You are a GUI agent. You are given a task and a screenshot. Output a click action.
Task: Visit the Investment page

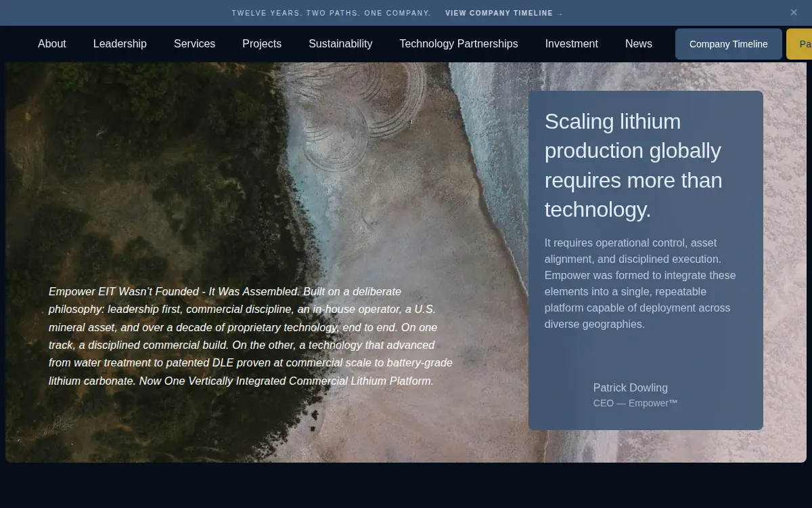572,43
